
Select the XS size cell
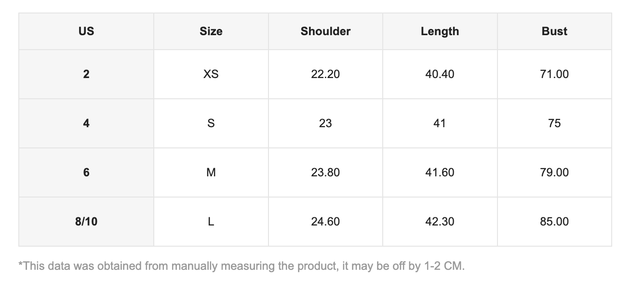[211, 74]
